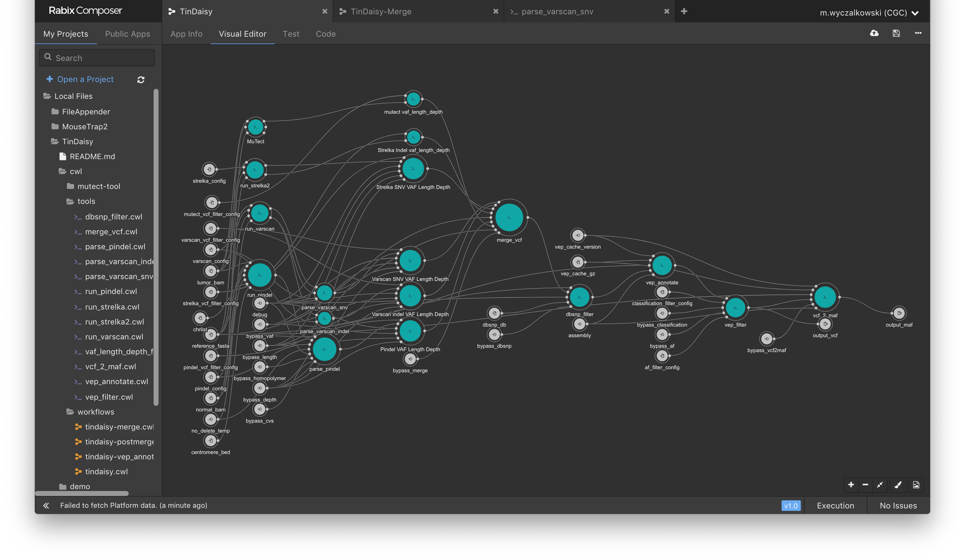Open the m.wyczalkowski user dropdown
Image resolution: width=965 pixels, height=560 pixels.
(869, 13)
